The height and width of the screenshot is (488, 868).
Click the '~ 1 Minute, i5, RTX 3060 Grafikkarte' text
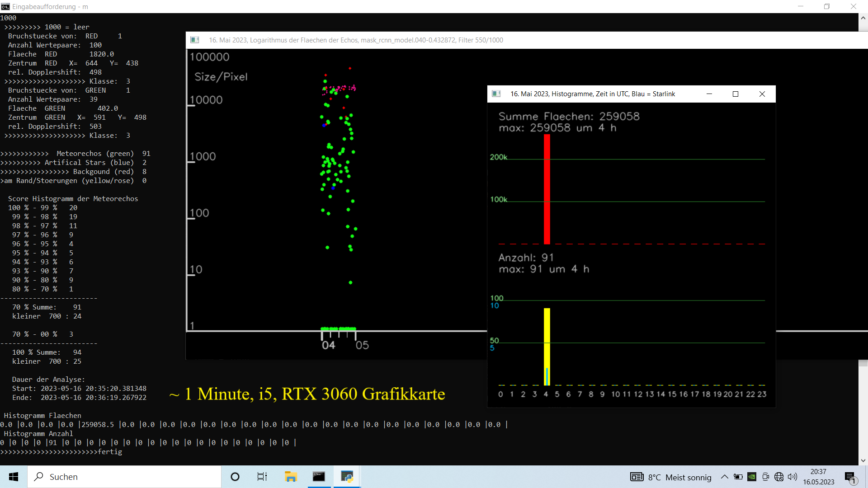tap(307, 394)
